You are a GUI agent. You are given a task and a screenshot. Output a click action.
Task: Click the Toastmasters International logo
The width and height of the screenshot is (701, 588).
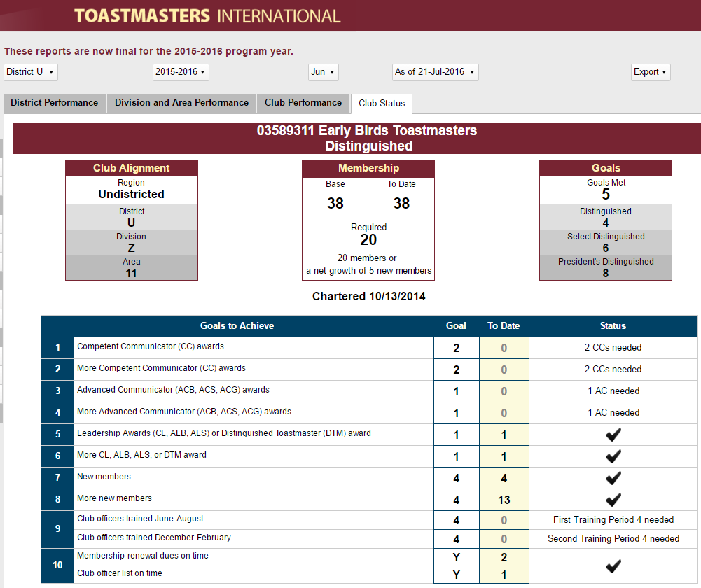click(x=207, y=15)
